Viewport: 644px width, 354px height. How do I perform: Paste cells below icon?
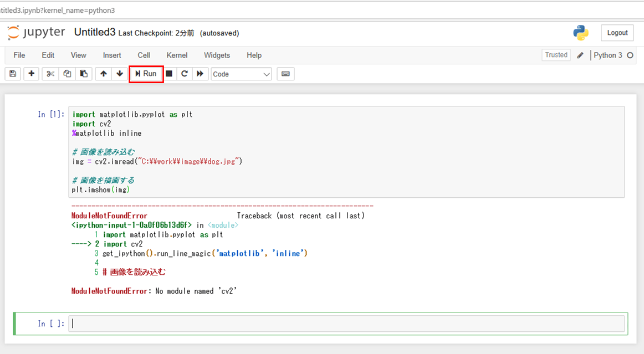coord(84,74)
